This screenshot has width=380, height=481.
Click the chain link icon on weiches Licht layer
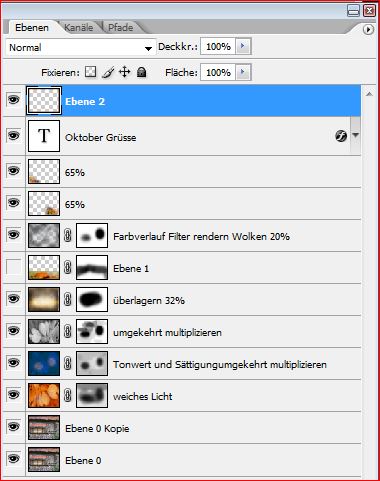(68, 395)
